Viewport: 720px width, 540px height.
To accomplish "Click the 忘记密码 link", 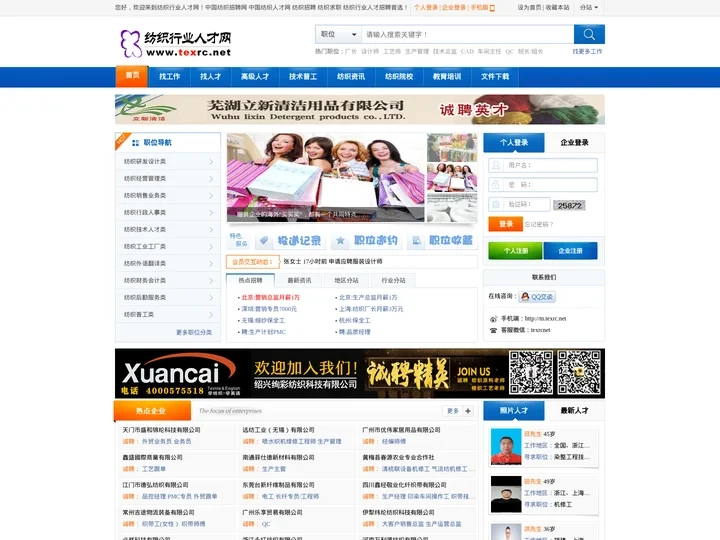I will [x=539, y=225].
